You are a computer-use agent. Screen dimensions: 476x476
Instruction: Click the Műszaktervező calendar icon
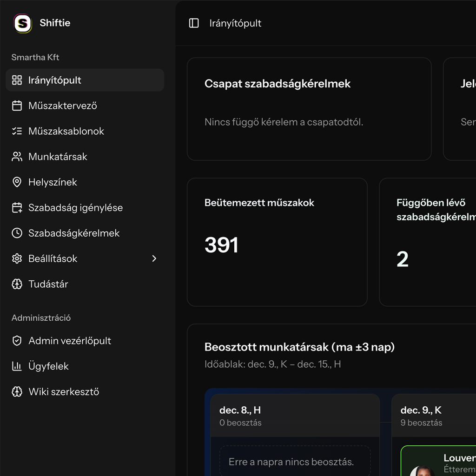coord(17,106)
